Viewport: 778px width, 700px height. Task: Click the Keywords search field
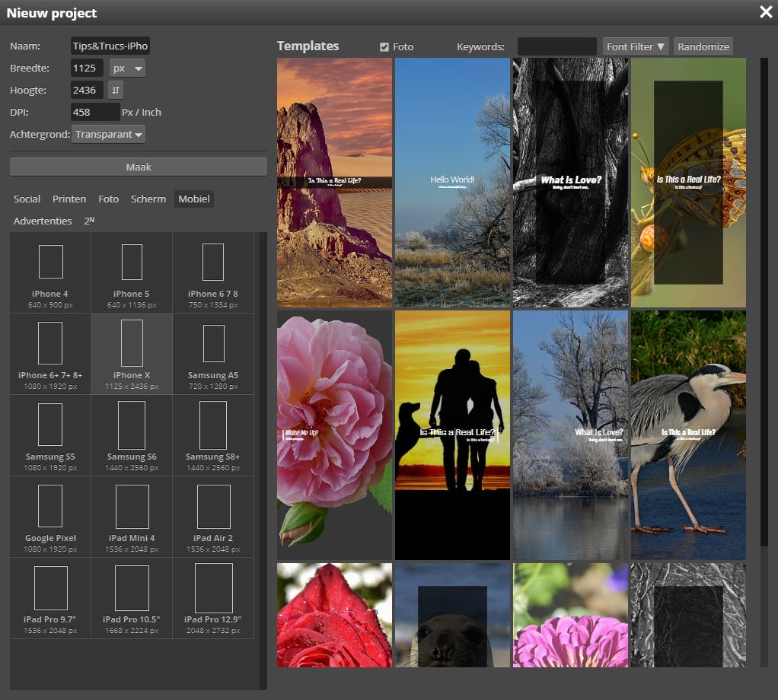click(x=556, y=47)
